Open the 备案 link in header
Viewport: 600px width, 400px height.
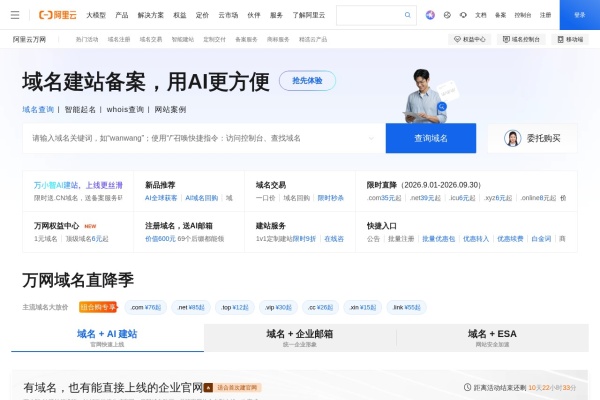pyautogui.click(x=500, y=15)
